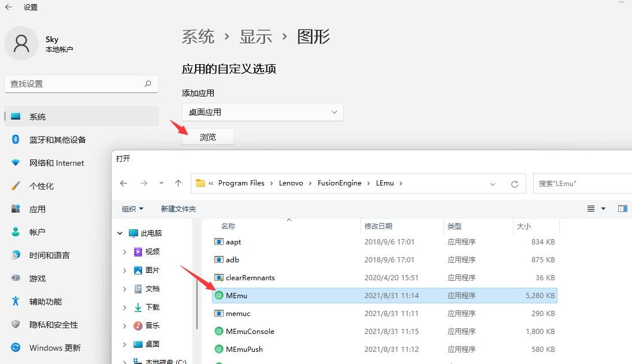Image resolution: width=632 pixels, height=364 pixels.
Task: Click 新建文件夹 new folder button
Action: click(x=178, y=209)
